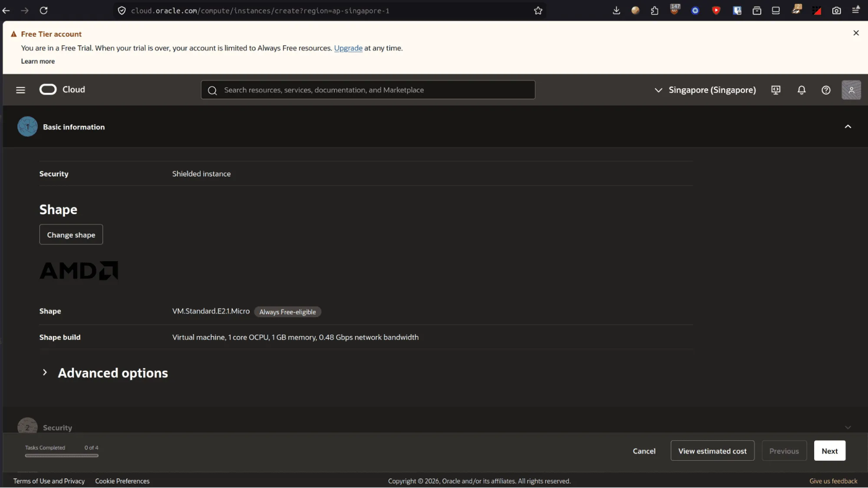This screenshot has height=488, width=868.
Task: Collapse the Basic information section chevron
Action: click(848, 126)
